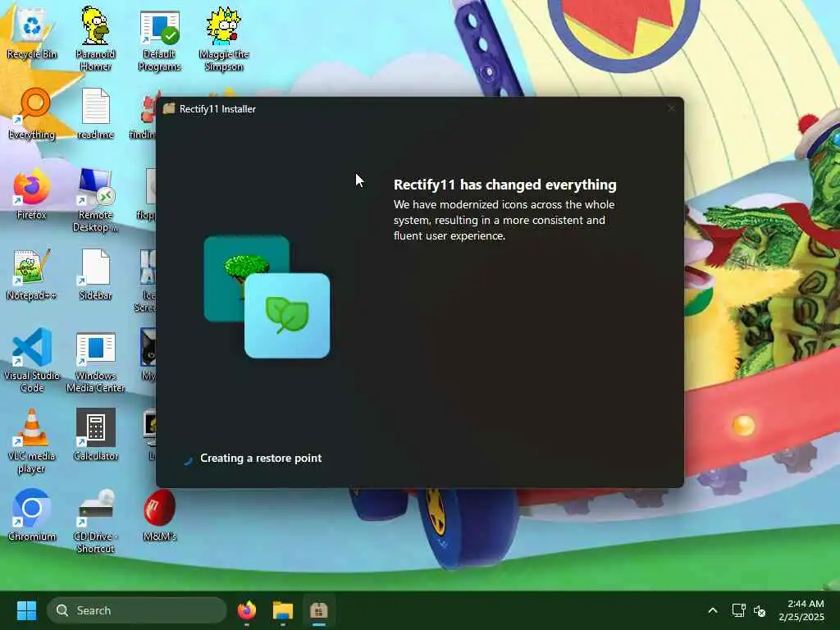Screen dimensions: 840x630
Task: Open the Default Programs shortcut
Action: point(159,41)
